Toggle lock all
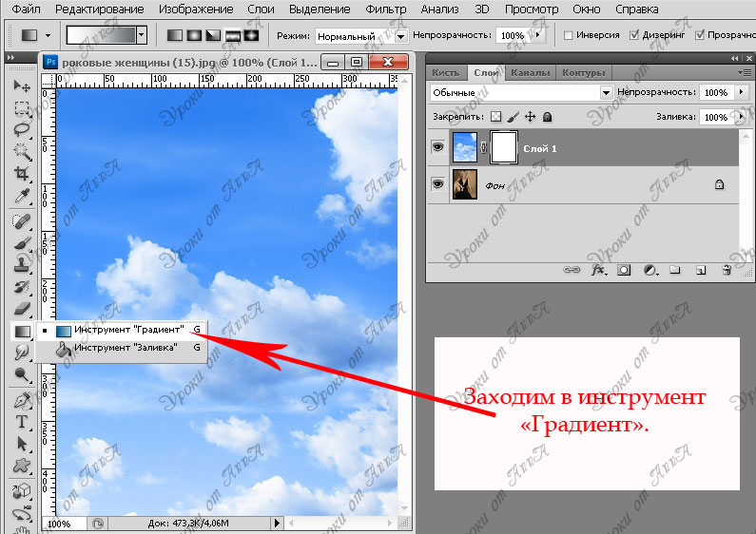Image resolution: width=756 pixels, height=534 pixels. coord(547,117)
